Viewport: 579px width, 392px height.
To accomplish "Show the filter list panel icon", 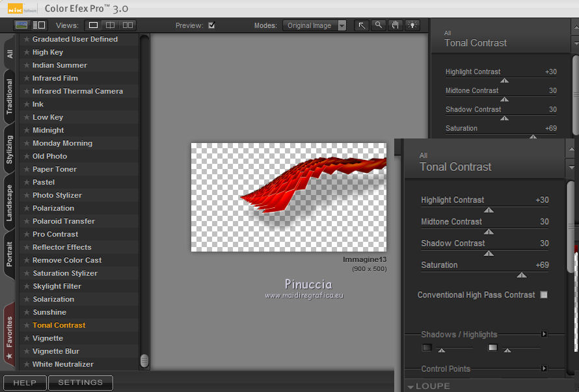I will [38, 25].
